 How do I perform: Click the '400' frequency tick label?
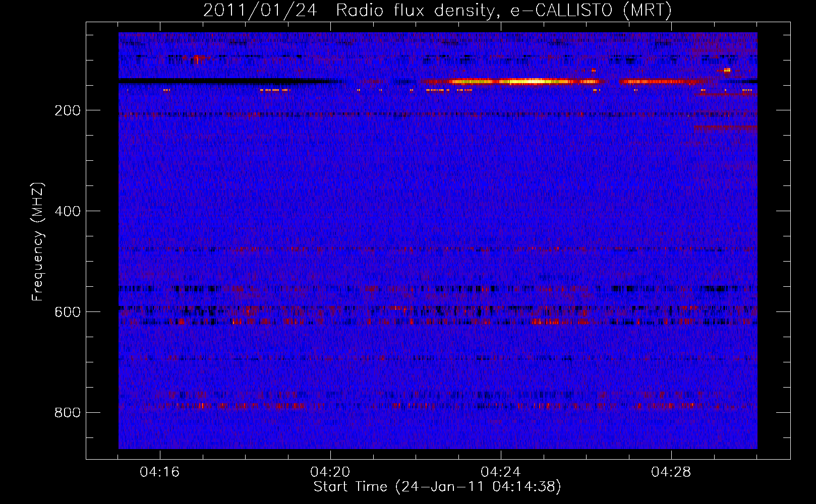tap(68, 211)
